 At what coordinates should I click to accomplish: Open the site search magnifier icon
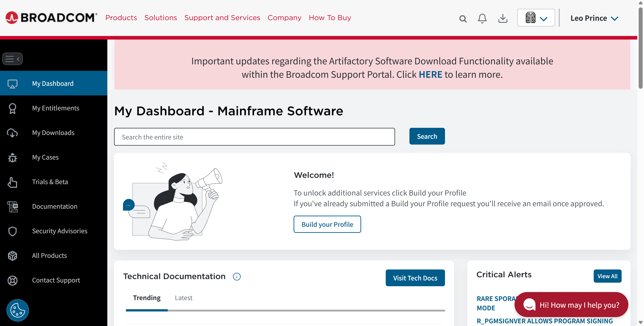tap(463, 18)
